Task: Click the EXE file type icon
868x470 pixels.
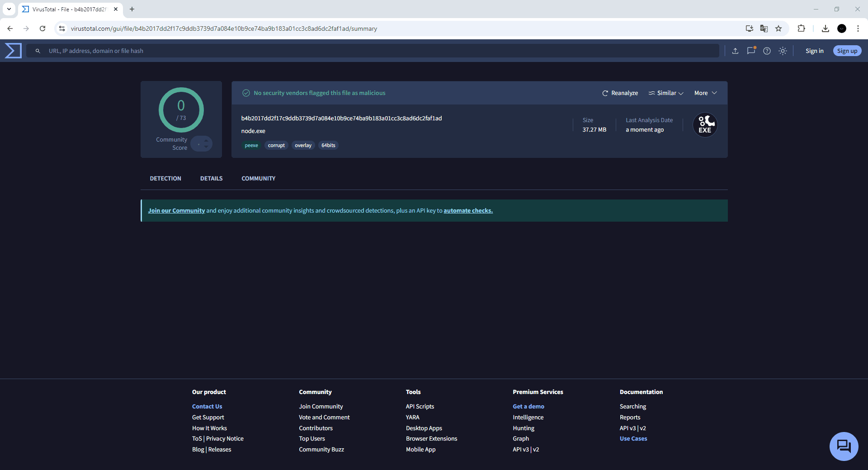Action: coord(705,125)
